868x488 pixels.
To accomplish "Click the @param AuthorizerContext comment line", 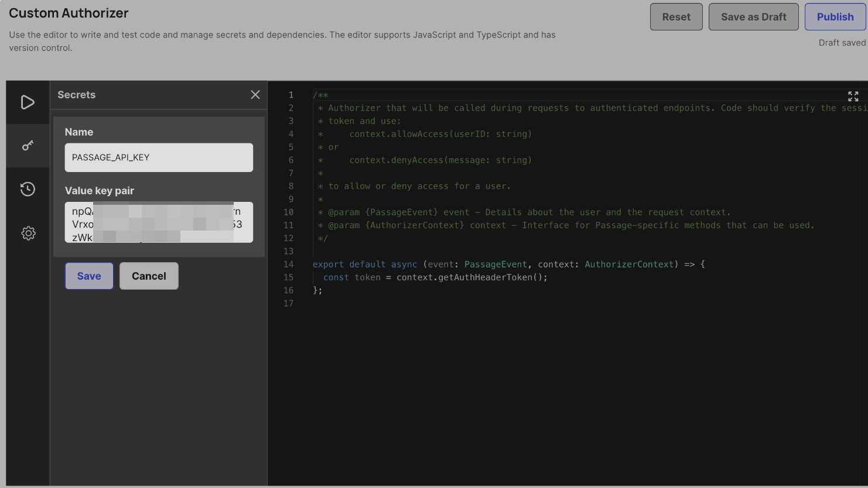I will 570,225.
